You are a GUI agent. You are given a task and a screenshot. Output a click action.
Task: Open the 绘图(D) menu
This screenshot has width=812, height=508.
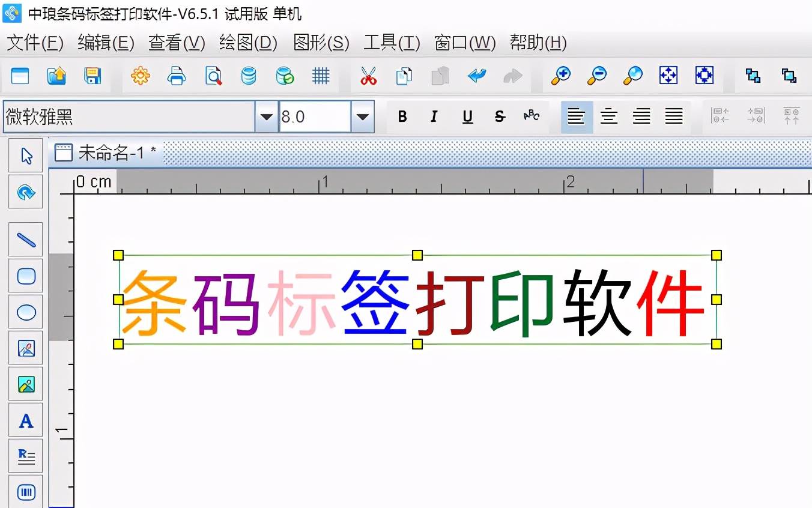[247, 43]
